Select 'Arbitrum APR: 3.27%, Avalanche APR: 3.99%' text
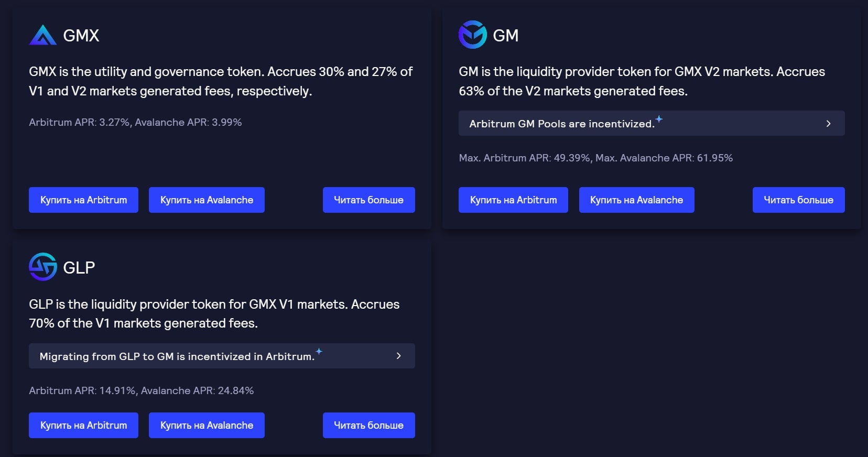 pyautogui.click(x=135, y=122)
